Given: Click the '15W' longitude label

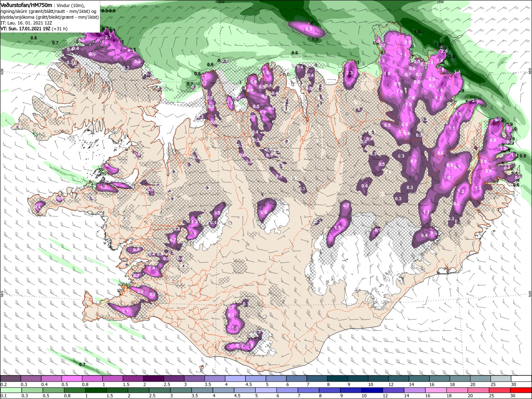Looking at the screenshot, I should point(440,2).
